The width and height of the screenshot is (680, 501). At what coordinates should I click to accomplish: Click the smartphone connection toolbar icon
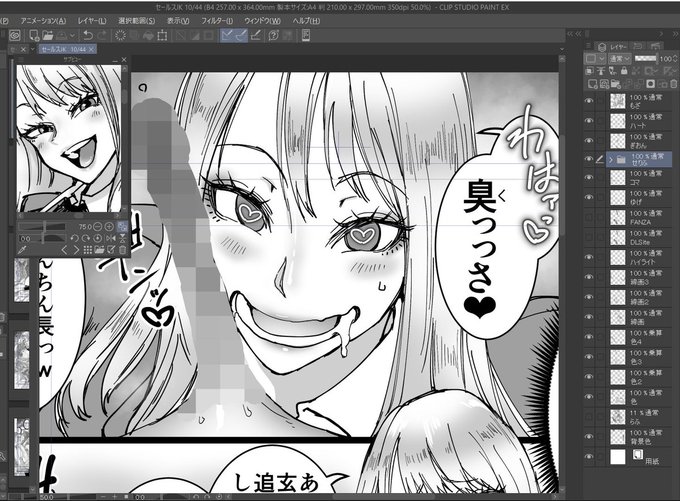[x=306, y=36]
